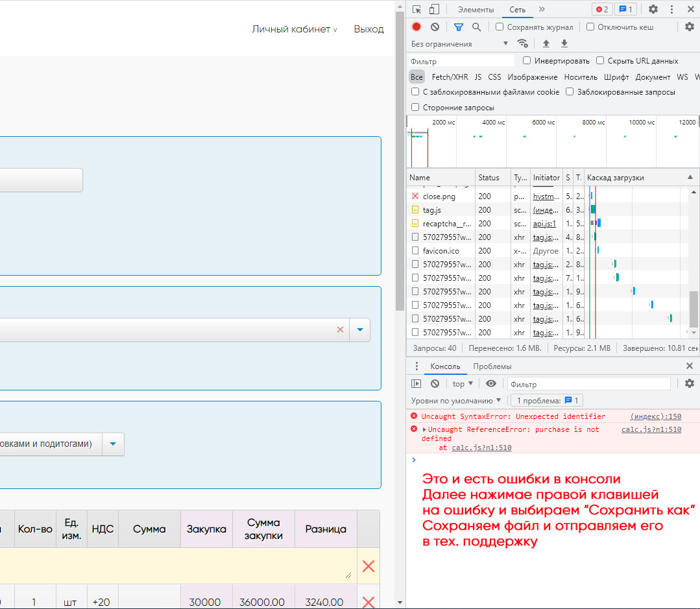Open DevTools settings gear icon
This screenshot has height=609, width=700.
pyautogui.click(x=653, y=9)
